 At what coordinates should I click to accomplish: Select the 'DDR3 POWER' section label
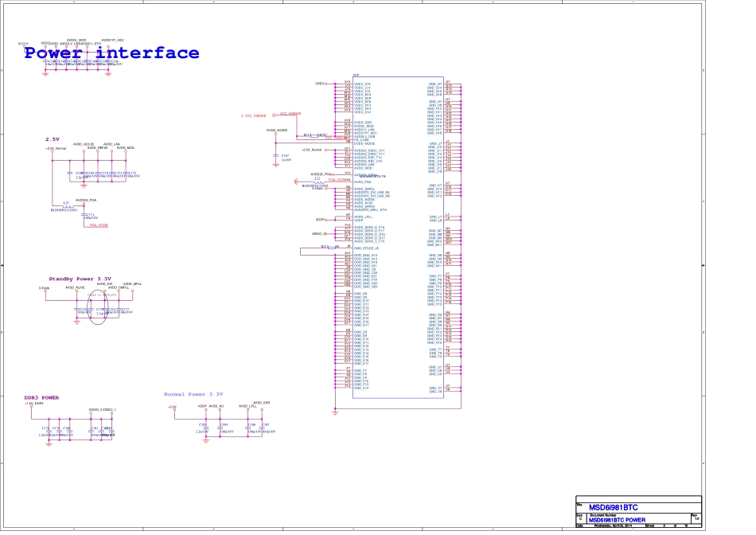coord(41,397)
